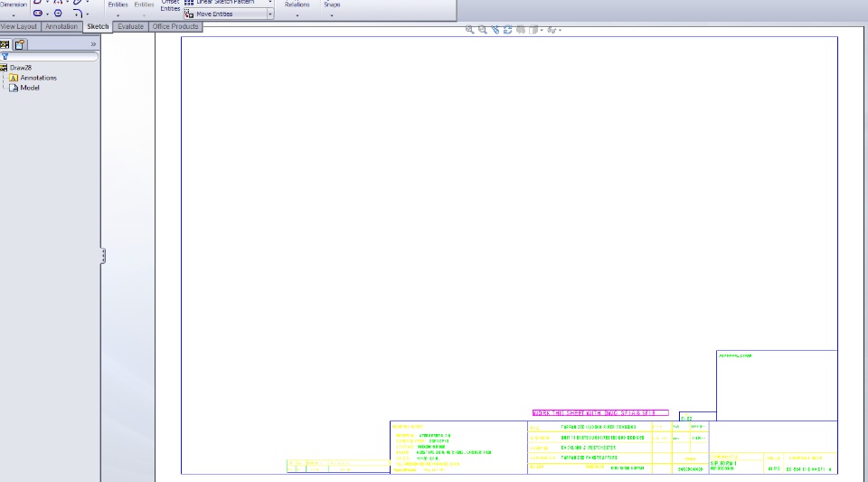Click Zoom to Area magnifier icon
The height and width of the screenshot is (482, 868).
tap(482, 30)
